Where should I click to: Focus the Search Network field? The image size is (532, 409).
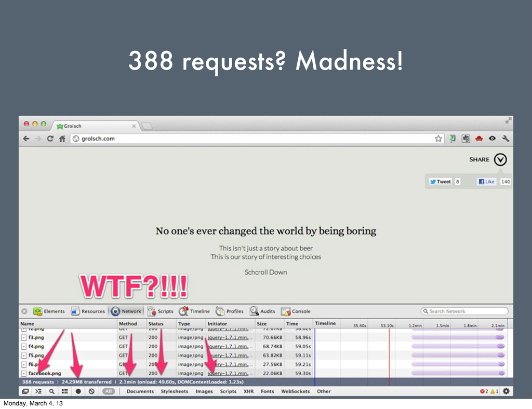[464, 311]
